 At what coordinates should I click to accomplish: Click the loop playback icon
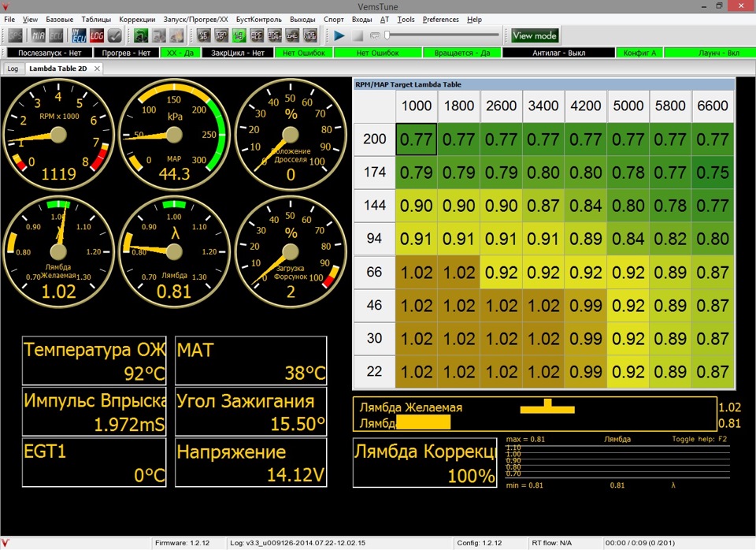375,35
